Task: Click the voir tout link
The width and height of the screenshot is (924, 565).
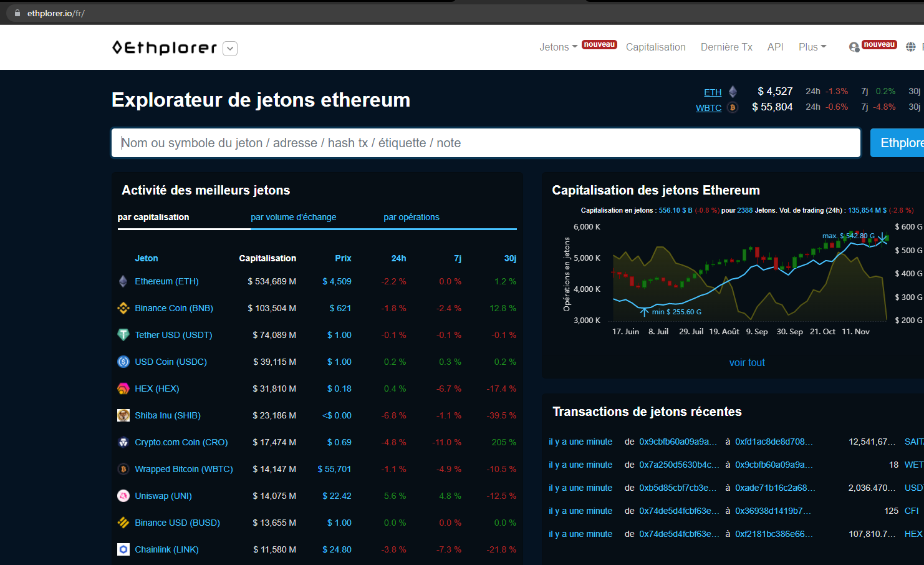Action: (x=746, y=362)
